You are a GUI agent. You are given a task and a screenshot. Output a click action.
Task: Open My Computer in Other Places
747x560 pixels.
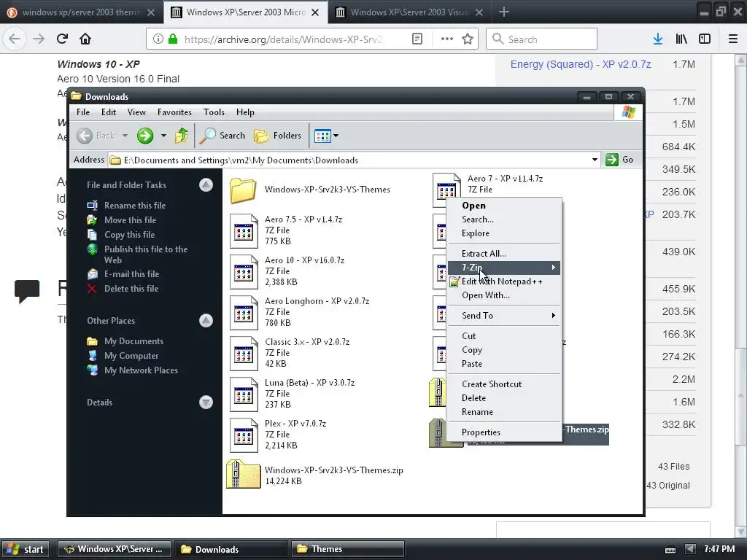(131, 356)
